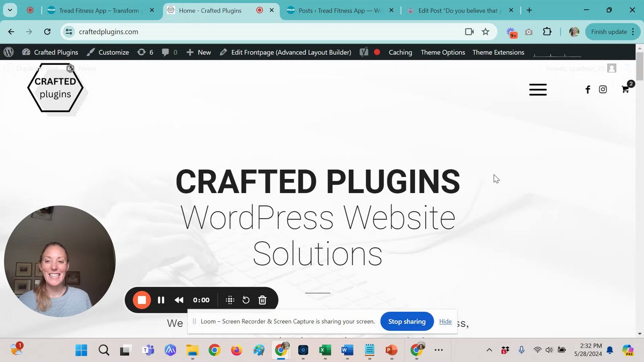Go back in browser history
Image resolution: width=644 pixels, height=362 pixels.
(11, 32)
